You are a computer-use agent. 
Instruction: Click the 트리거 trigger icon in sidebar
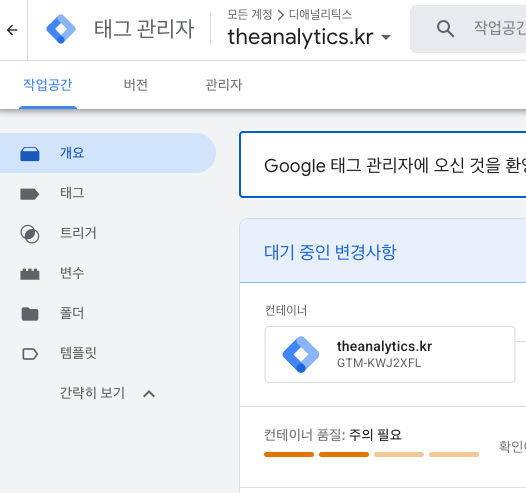click(30, 234)
